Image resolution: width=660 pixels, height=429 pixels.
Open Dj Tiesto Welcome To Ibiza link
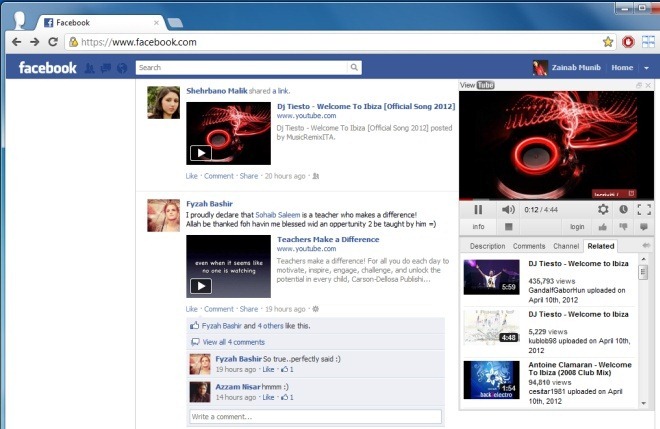[x=366, y=106]
